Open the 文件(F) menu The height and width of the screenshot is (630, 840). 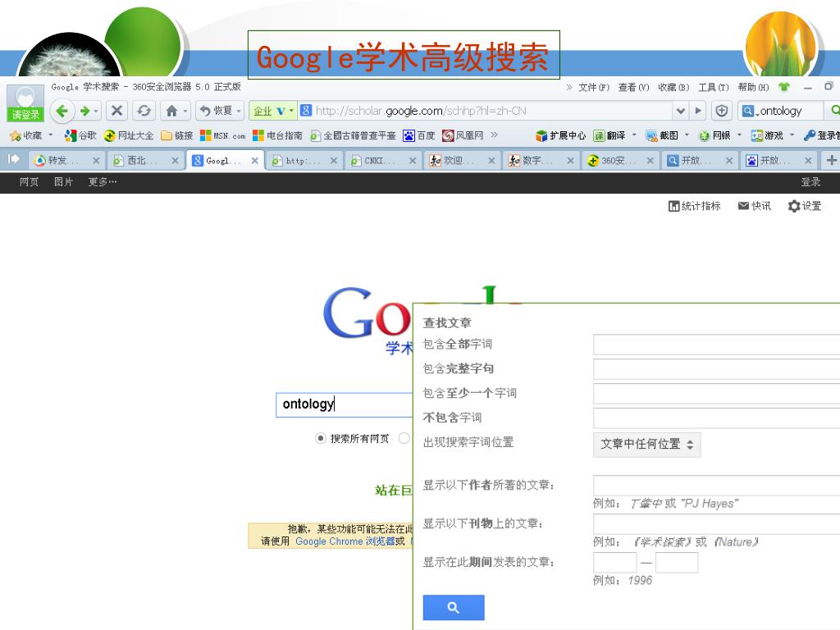pos(594,87)
